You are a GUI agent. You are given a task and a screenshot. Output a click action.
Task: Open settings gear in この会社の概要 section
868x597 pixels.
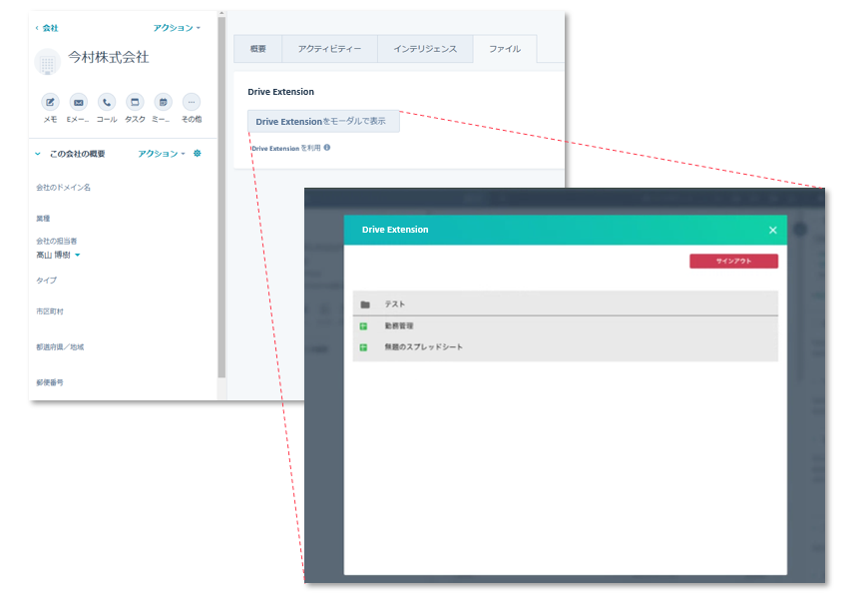click(x=198, y=154)
